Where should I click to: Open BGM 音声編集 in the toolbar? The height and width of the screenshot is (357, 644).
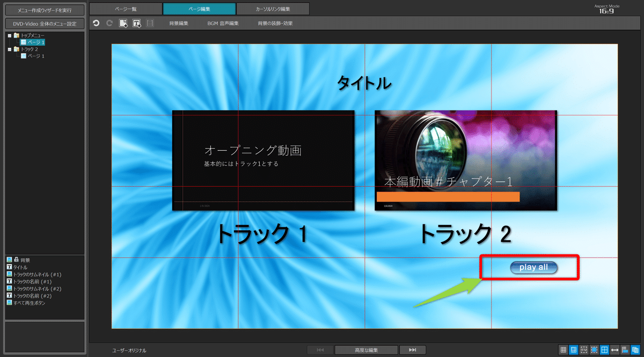(x=223, y=24)
